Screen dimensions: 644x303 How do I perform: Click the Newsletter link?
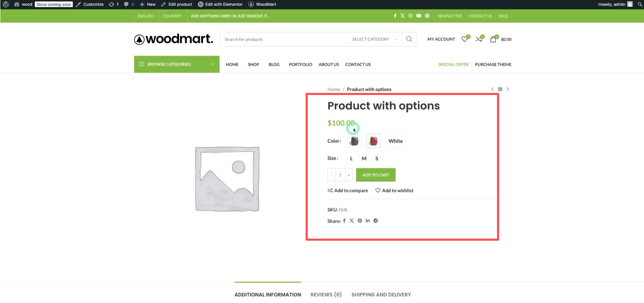click(450, 16)
